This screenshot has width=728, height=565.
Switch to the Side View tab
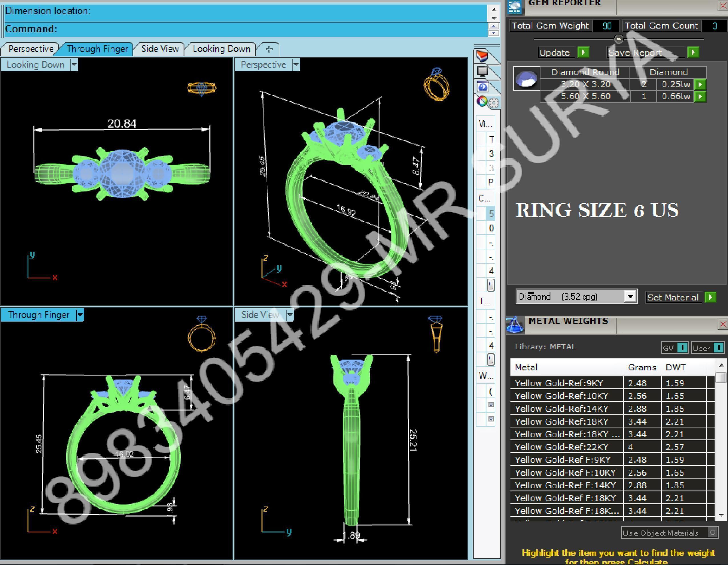pos(160,49)
